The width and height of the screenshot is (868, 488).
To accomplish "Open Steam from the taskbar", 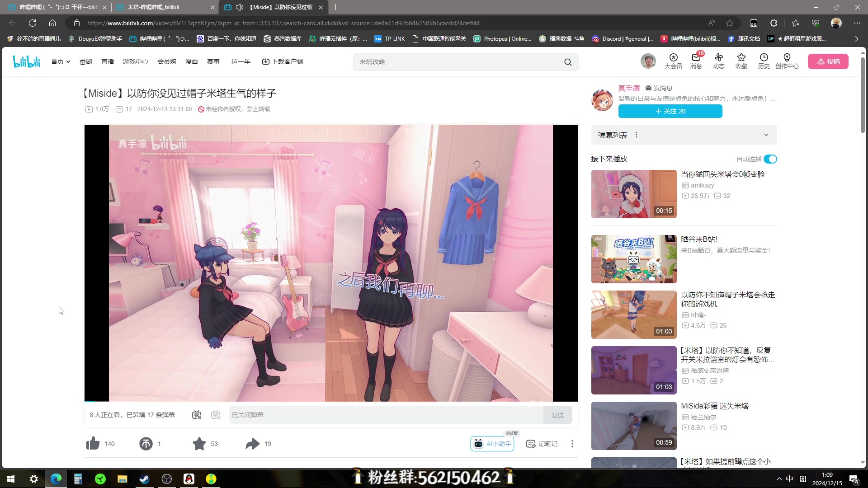I will [x=145, y=479].
